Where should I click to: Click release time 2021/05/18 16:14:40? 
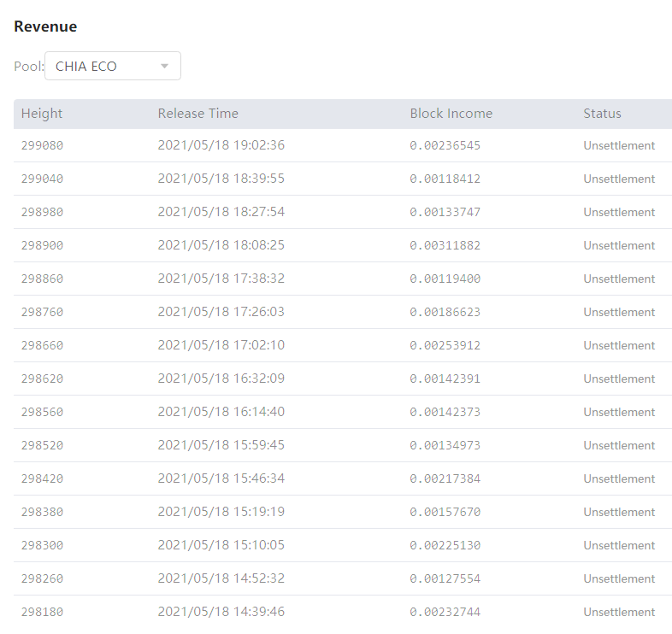tap(221, 412)
